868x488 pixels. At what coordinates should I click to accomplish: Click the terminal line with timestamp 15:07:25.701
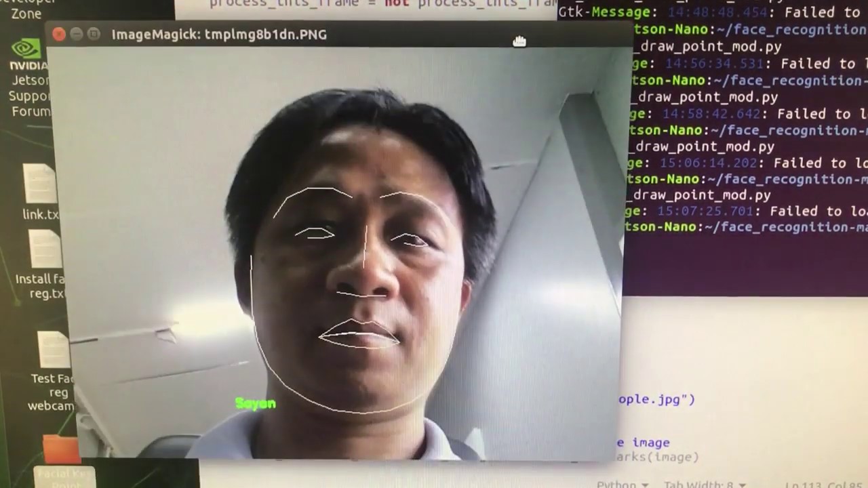click(745, 211)
